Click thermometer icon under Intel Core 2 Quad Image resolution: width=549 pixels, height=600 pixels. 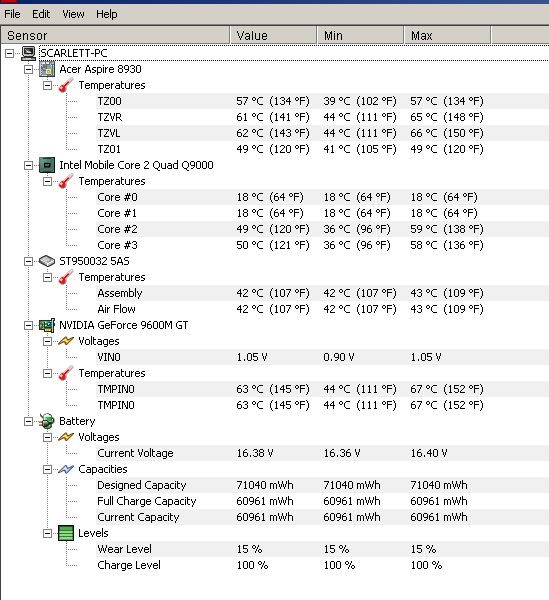point(66,181)
